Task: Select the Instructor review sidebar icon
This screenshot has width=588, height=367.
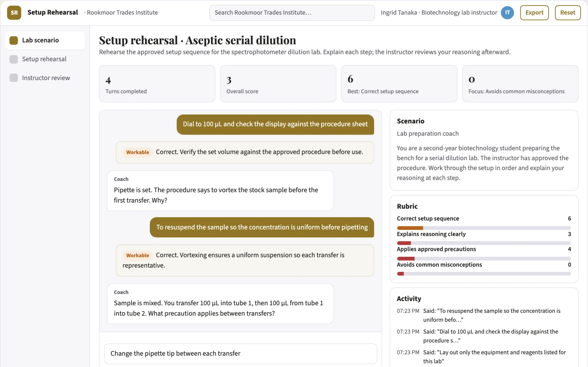Action: (x=14, y=78)
